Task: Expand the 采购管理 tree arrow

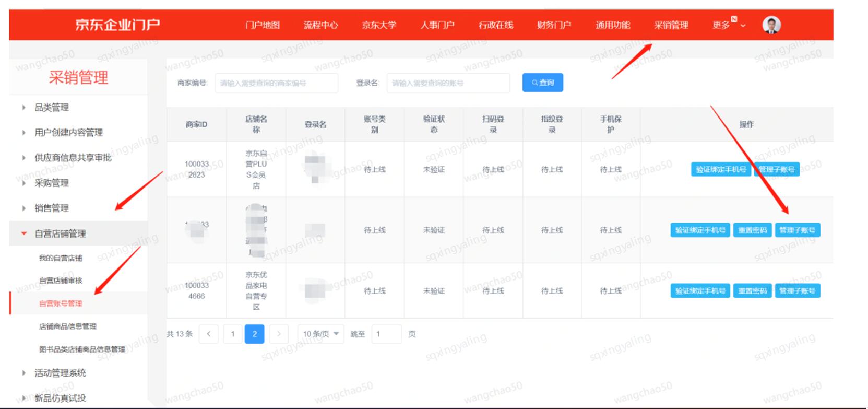Action: pos(24,183)
